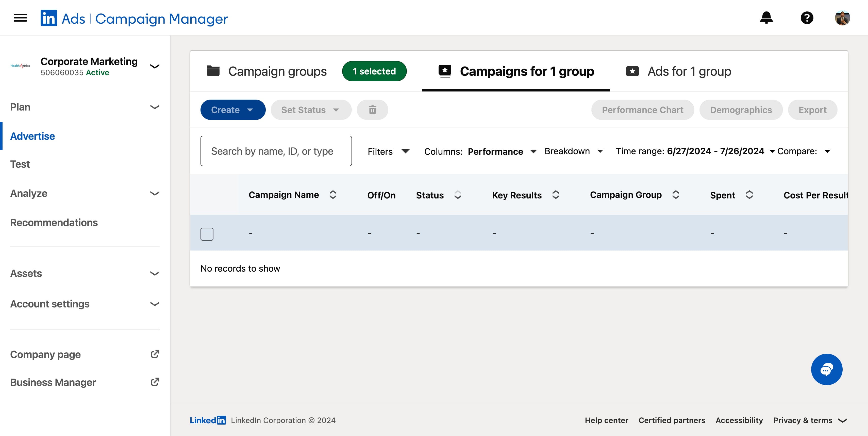
Task: Open the Set Status dropdown
Action: (311, 110)
